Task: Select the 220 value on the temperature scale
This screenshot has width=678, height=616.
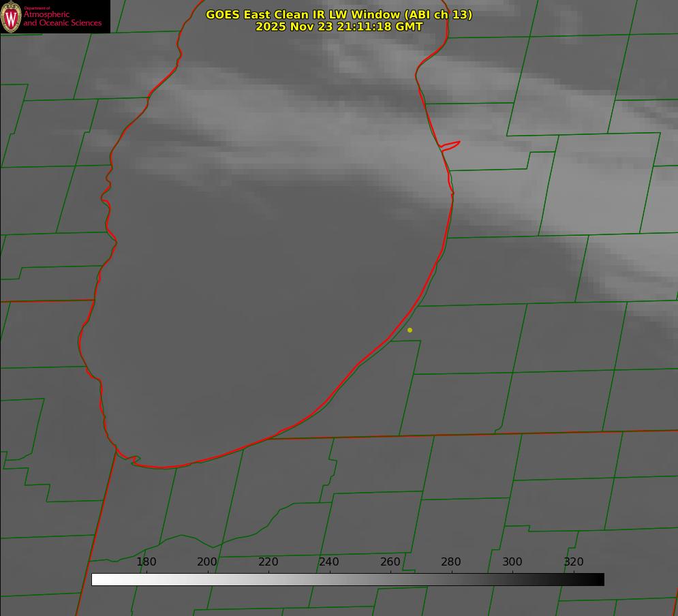Action: 268,562
